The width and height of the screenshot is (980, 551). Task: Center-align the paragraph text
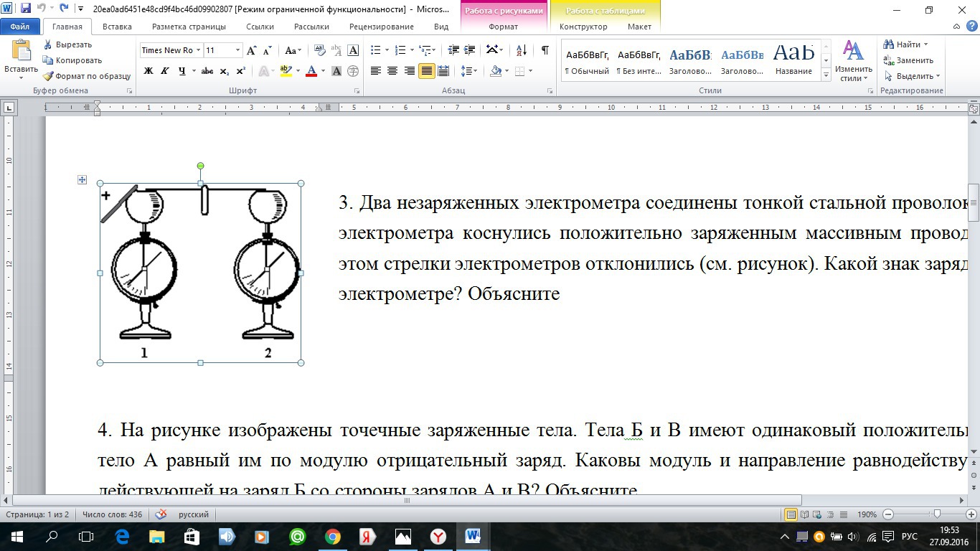point(392,71)
